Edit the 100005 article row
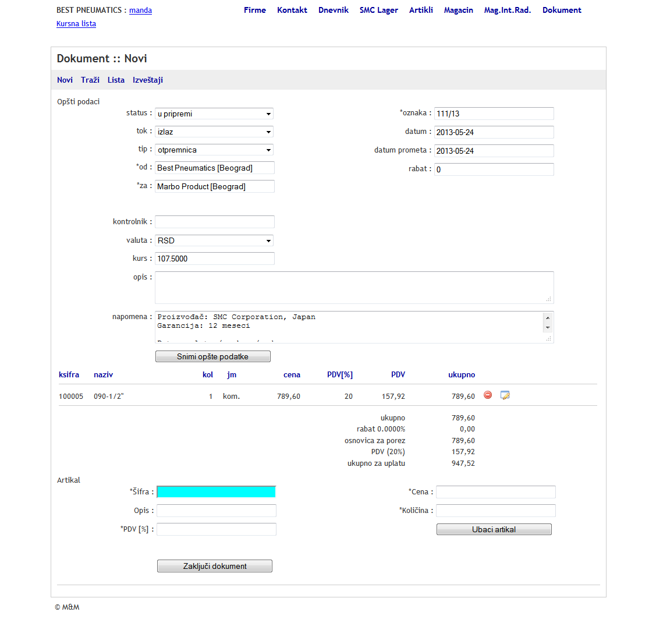 pyautogui.click(x=505, y=395)
